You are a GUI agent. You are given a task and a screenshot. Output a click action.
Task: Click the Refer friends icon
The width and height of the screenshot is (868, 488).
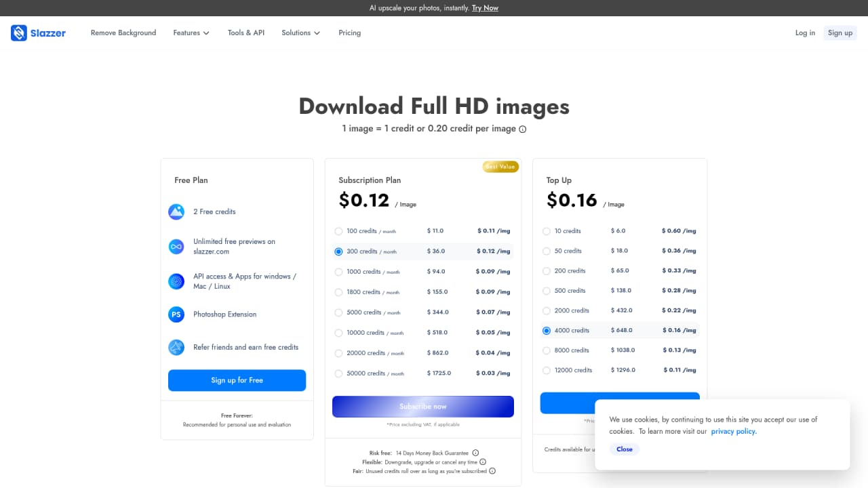tap(176, 347)
